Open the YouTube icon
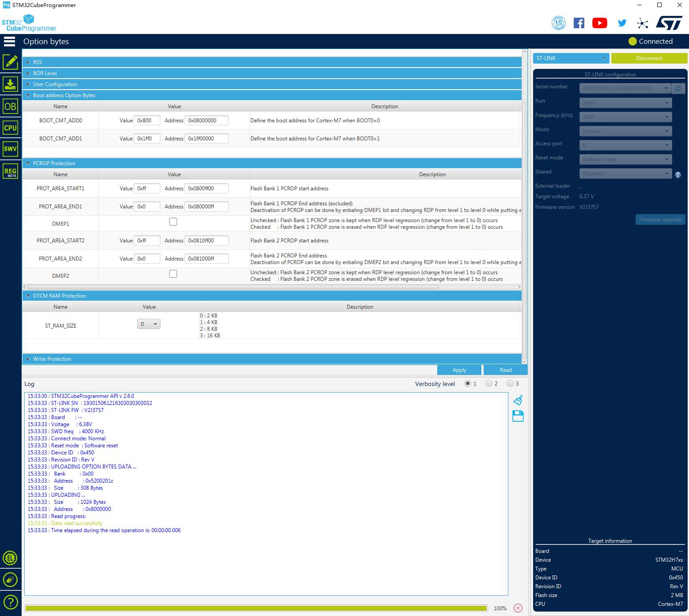 [599, 23]
